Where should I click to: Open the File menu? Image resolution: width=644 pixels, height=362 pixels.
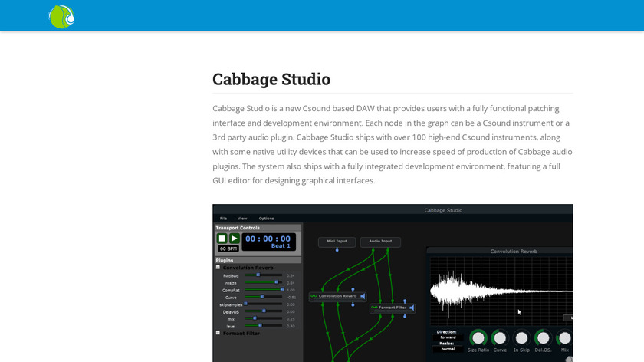pos(223,219)
